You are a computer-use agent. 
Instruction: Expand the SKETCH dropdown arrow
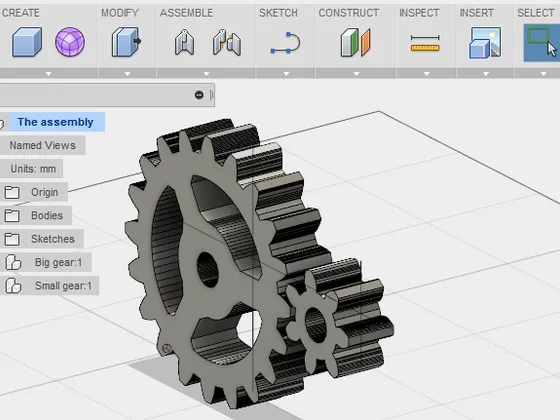[286, 74]
